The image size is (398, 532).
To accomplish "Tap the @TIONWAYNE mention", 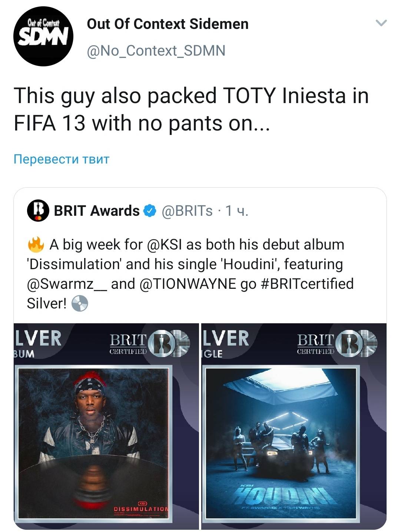I will tap(188, 284).
